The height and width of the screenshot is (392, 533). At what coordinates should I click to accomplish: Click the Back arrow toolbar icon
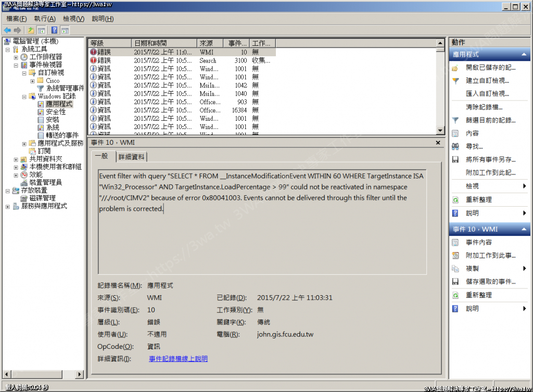click(7, 30)
